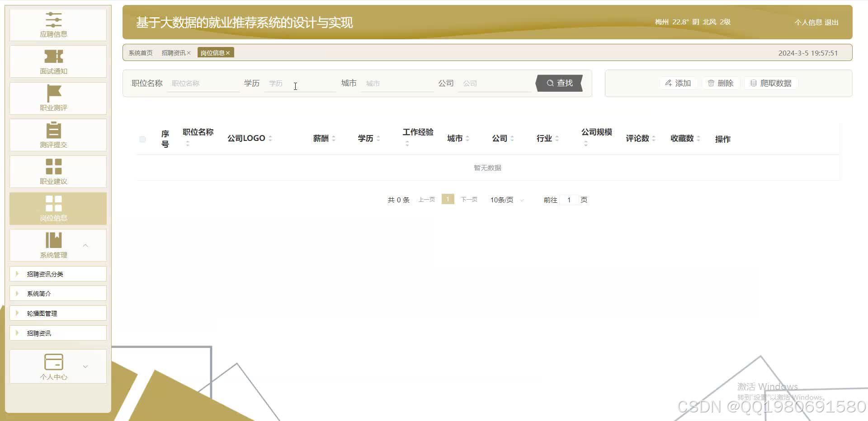This screenshot has height=421, width=868.
Task: Open 职业测评 via the flag icon
Action: (x=53, y=93)
